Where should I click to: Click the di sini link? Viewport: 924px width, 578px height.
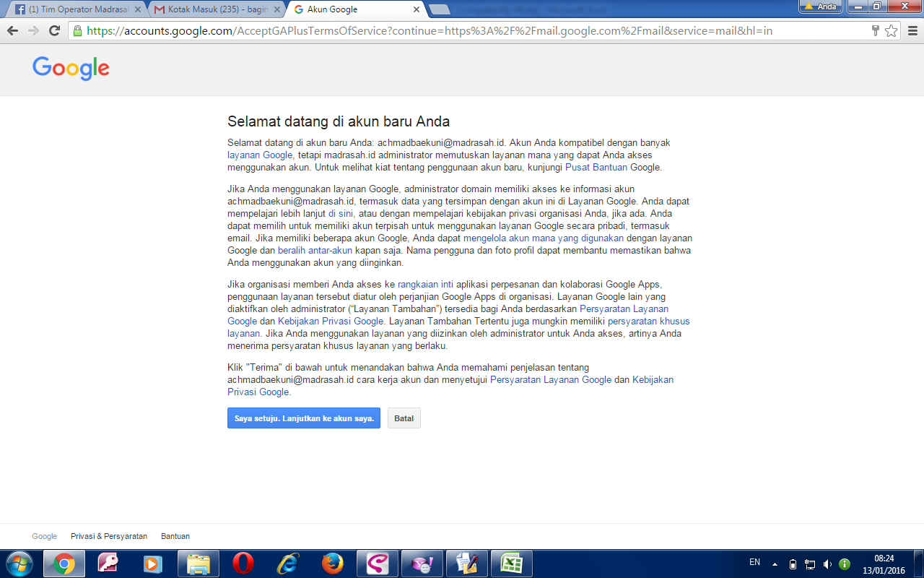[341, 214]
